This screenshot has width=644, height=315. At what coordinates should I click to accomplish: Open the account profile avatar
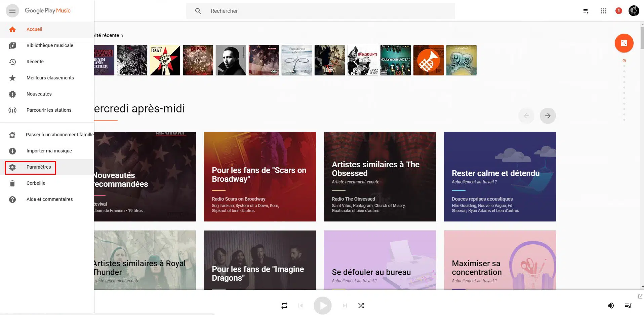point(634,11)
